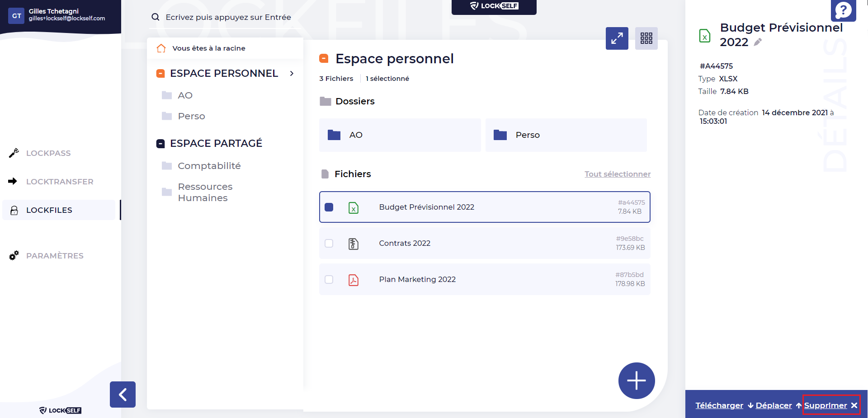Click the Perso folder icon in Dossiers
Image resolution: width=868 pixels, height=418 pixels.
click(x=500, y=135)
